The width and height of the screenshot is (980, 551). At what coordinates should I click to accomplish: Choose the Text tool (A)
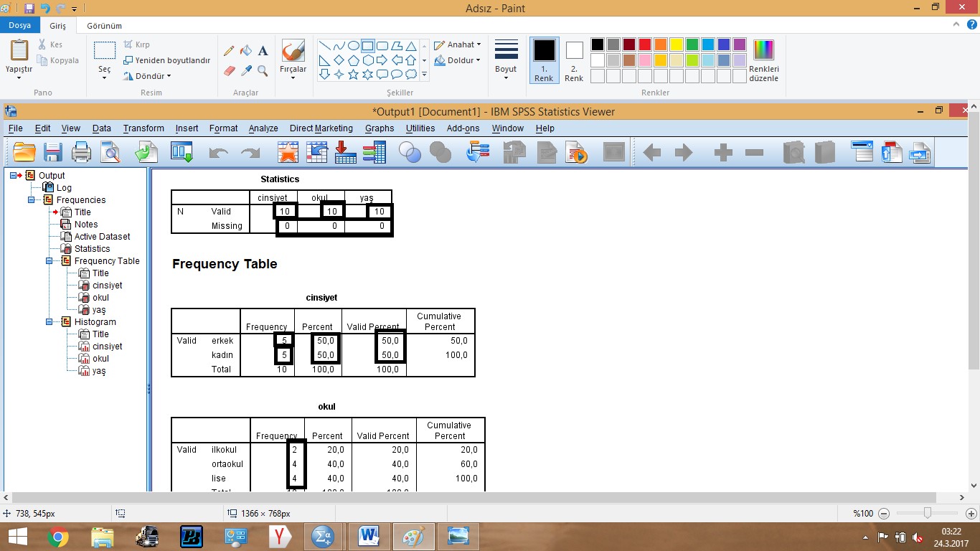(x=263, y=51)
